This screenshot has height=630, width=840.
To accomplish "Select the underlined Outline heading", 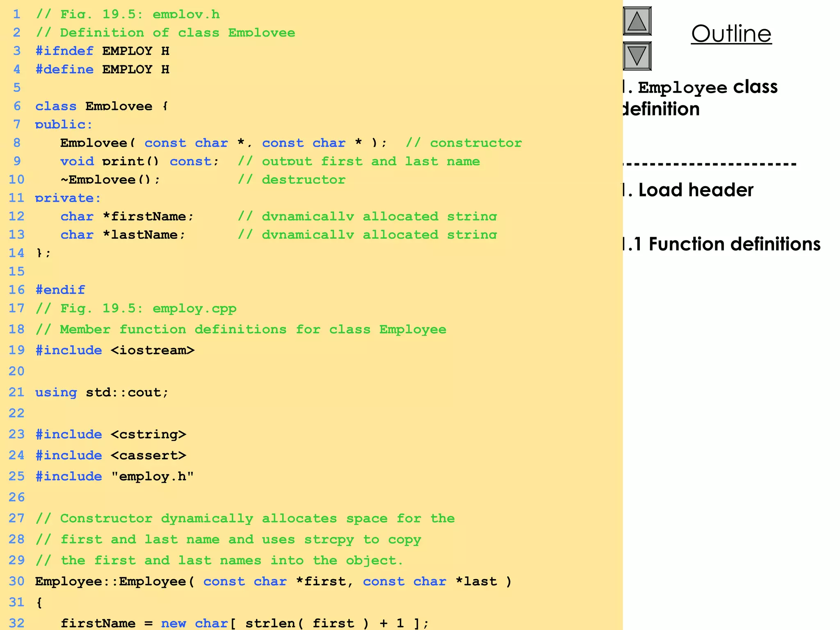I will click(x=731, y=34).
